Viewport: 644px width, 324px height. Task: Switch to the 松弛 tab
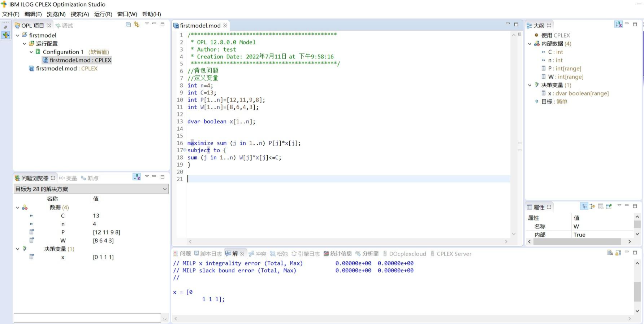[279, 254]
